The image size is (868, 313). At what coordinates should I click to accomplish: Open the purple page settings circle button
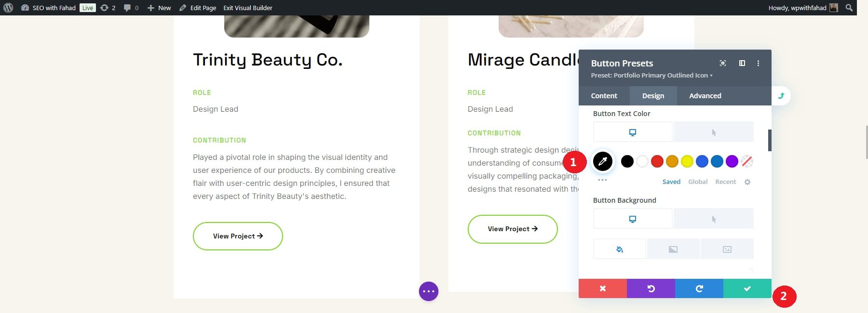click(x=428, y=291)
